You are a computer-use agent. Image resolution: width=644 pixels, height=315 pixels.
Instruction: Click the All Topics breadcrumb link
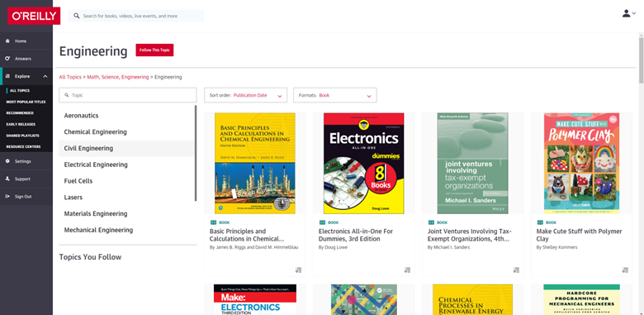pyautogui.click(x=70, y=77)
